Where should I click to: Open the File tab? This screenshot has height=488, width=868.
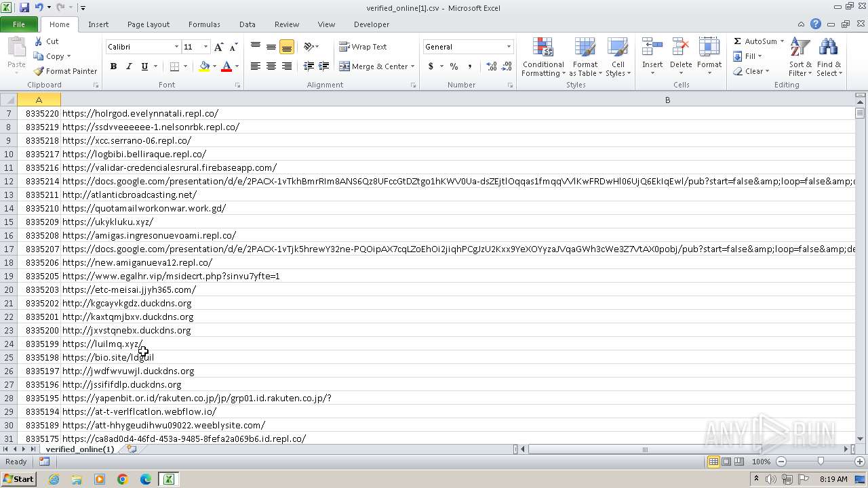[x=19, y=24]
